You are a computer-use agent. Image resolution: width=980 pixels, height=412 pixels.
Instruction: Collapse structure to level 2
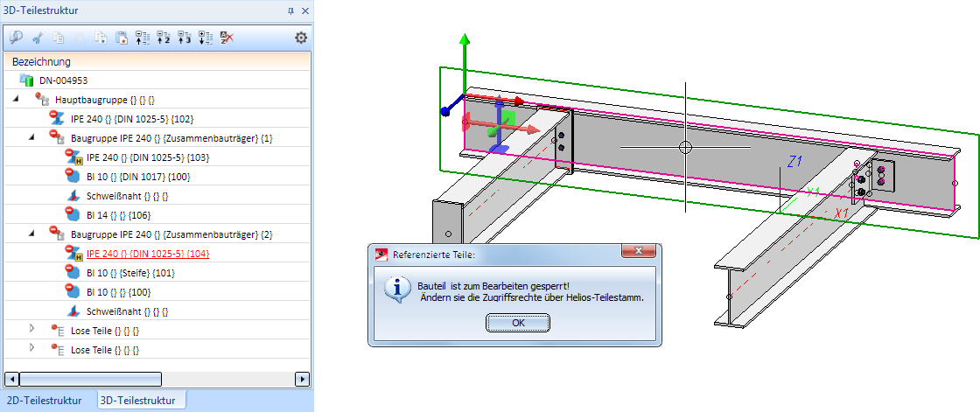[x=164, y=38]
